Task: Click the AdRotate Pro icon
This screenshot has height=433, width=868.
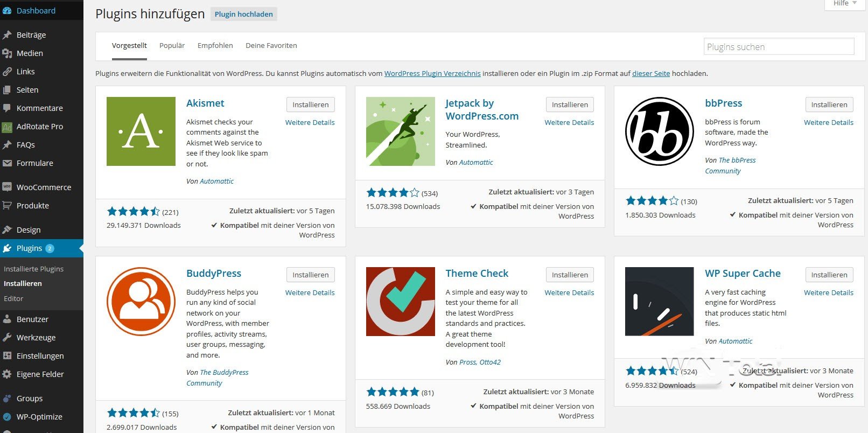Action: [x=7, y=127]
